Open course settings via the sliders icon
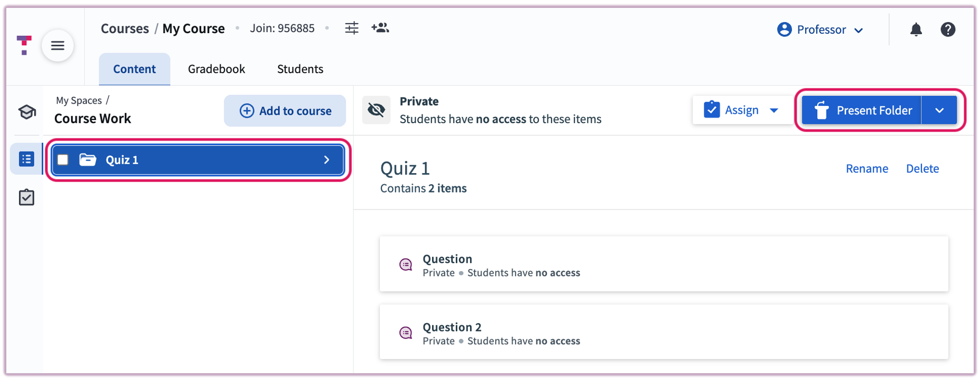The width and height of the screenshot is (980, 379). 351,28
